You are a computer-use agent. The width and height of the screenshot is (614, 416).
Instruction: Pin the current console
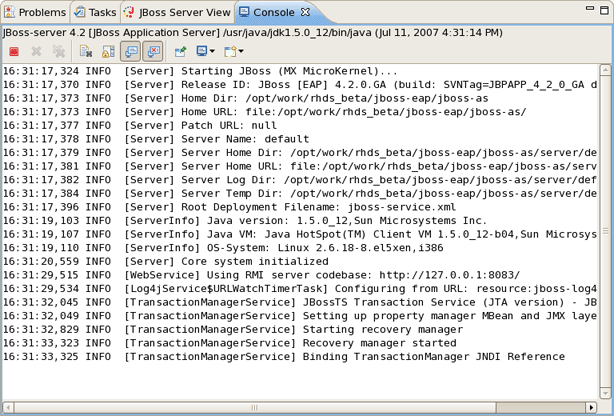click(x=180, y=51)
